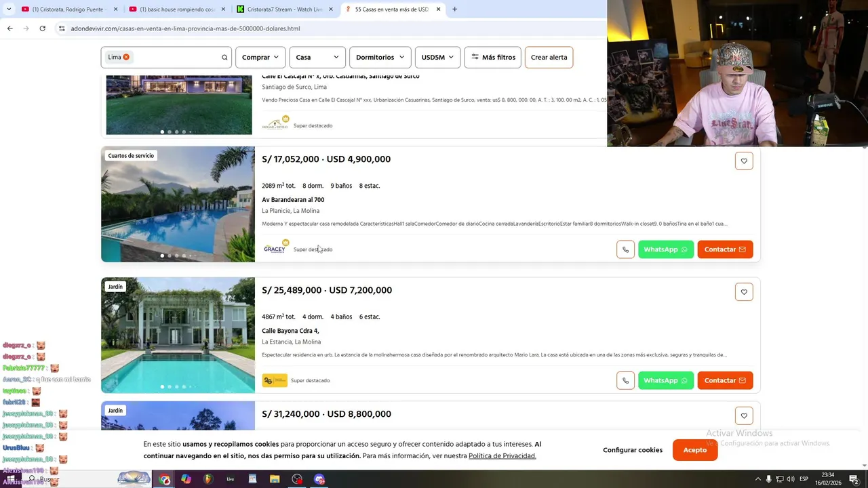This screenshot has width=868, height=488.
Task: Click phone icon for Calle Bayona listing
Action: pyautogui.click(x=625, y=380)
